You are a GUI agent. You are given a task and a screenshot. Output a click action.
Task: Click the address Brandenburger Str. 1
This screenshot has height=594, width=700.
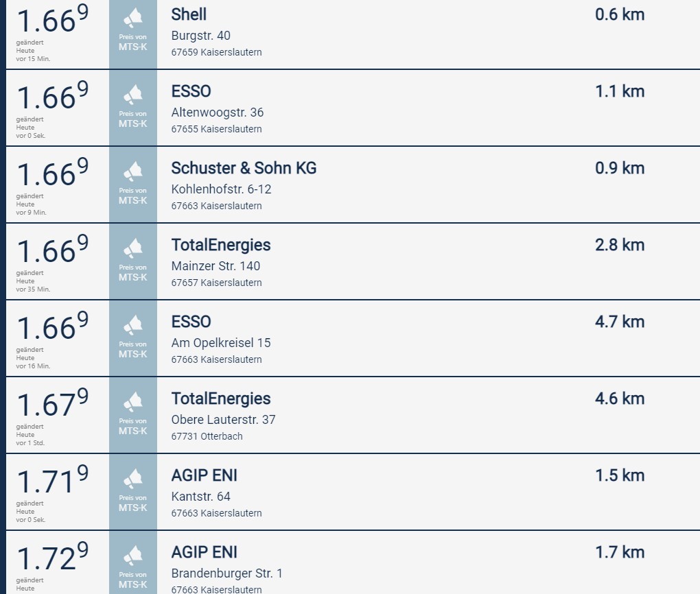pos(226,573)
